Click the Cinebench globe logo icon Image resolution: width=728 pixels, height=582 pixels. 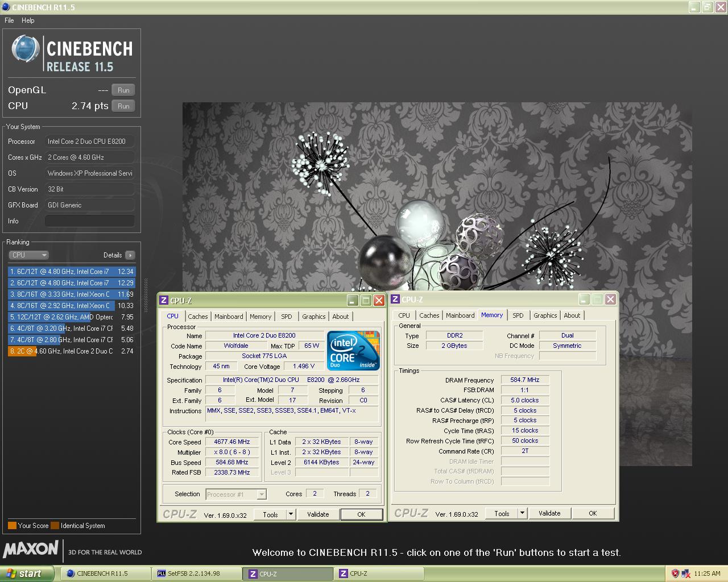[26, 49]
